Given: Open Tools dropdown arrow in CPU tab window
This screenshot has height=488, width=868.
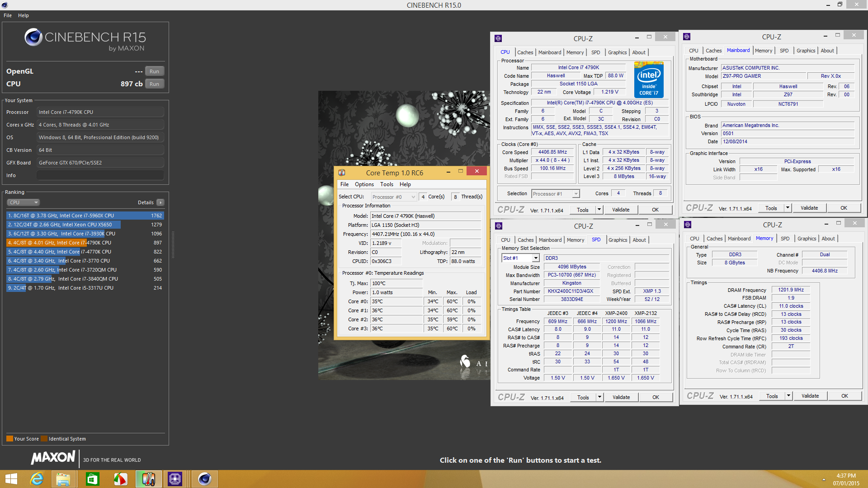Looking at the screenshot, I should pyautogui.click(x=599, y=210).
